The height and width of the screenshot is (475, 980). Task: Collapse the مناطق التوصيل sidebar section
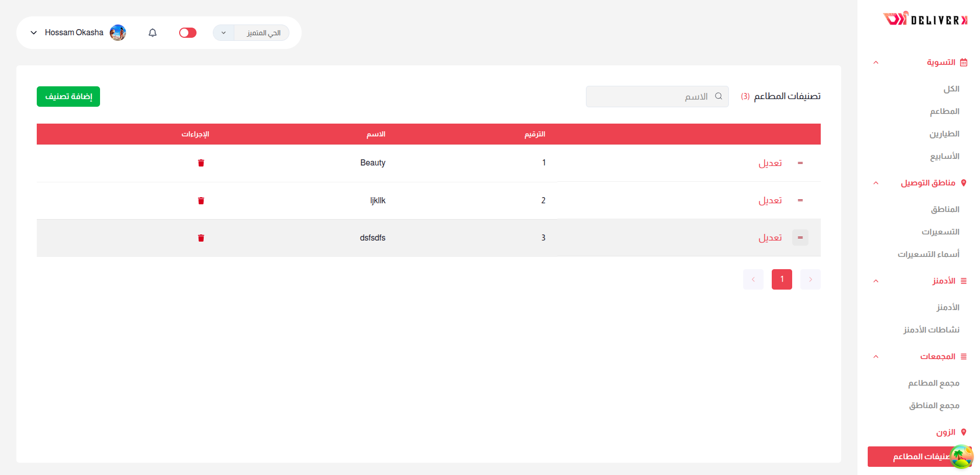876,183
